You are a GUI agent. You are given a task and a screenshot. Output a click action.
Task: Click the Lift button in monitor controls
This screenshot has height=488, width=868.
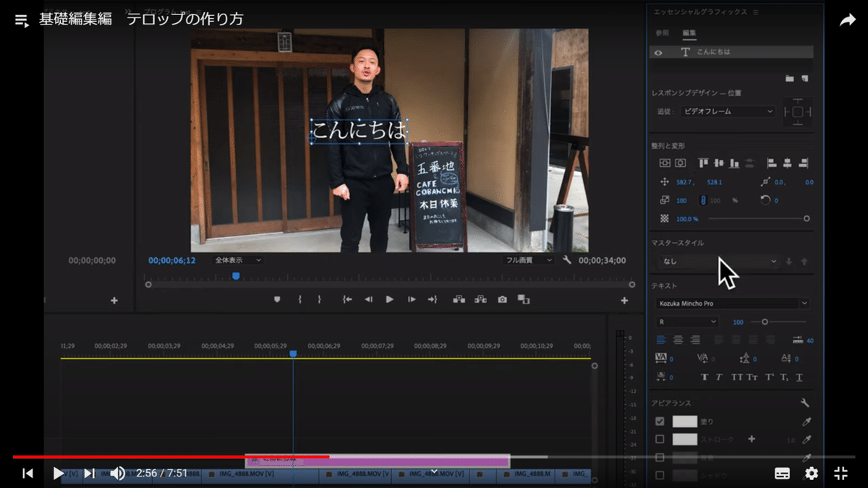[x=459, y=299]
